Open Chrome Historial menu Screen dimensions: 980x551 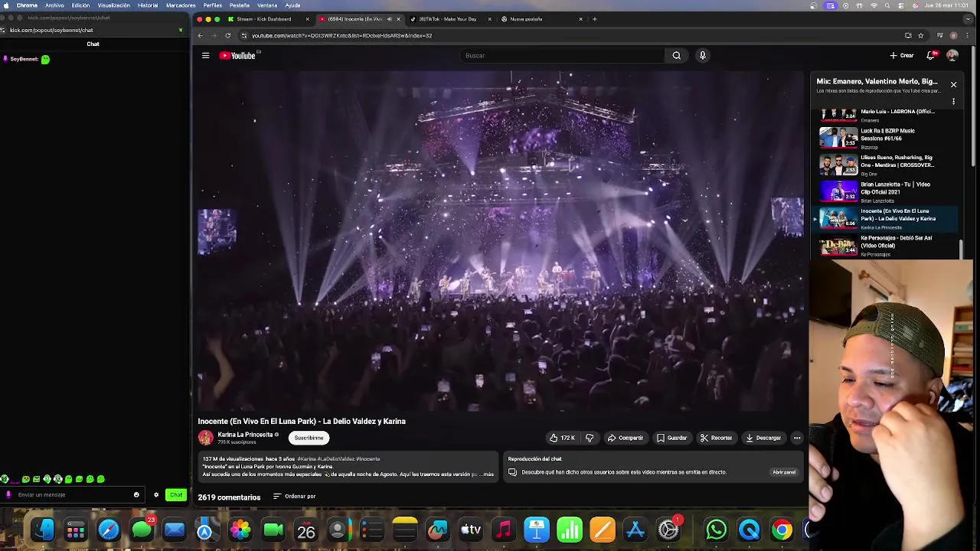pos(148,5)
